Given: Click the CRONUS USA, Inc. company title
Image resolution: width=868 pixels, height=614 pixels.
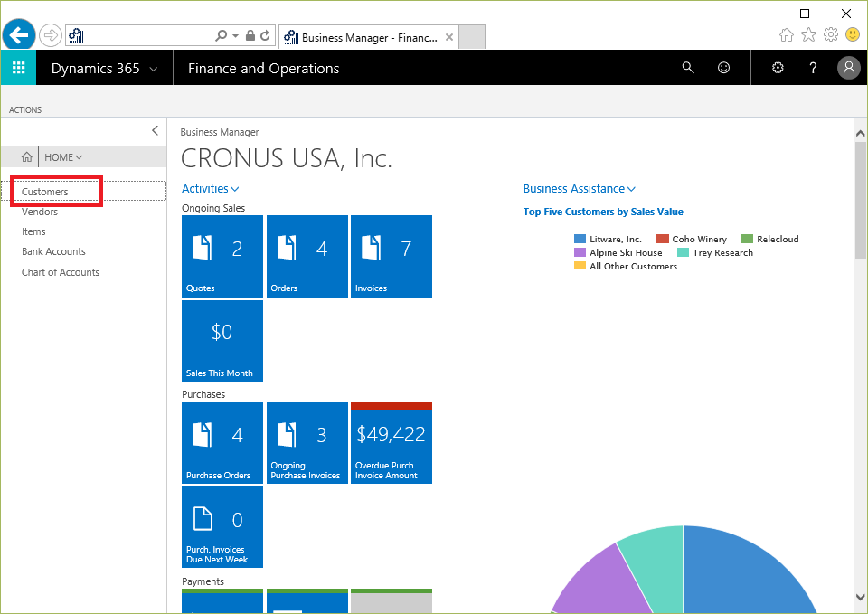Looking at the screenshot, I should click(287, 158).
